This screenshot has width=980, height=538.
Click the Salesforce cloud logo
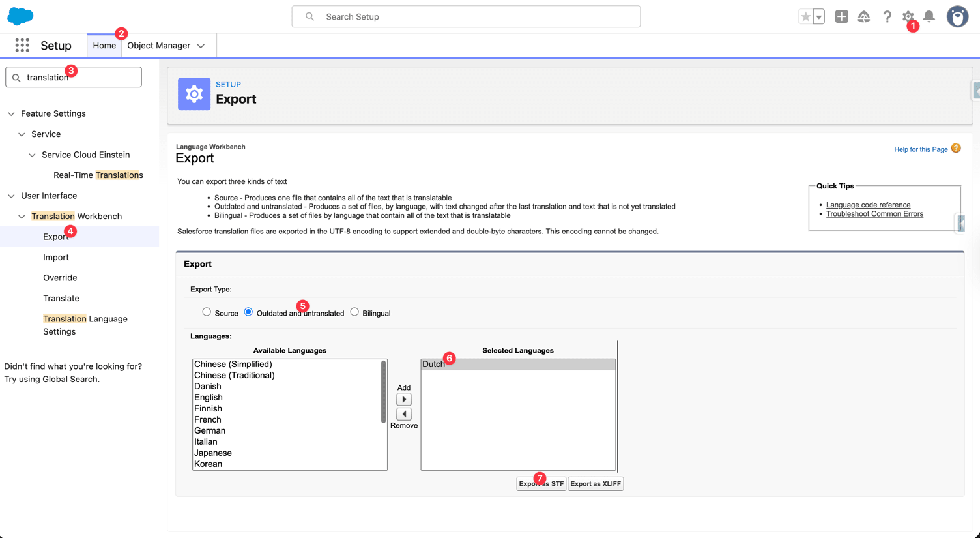(x=20, y=16)
